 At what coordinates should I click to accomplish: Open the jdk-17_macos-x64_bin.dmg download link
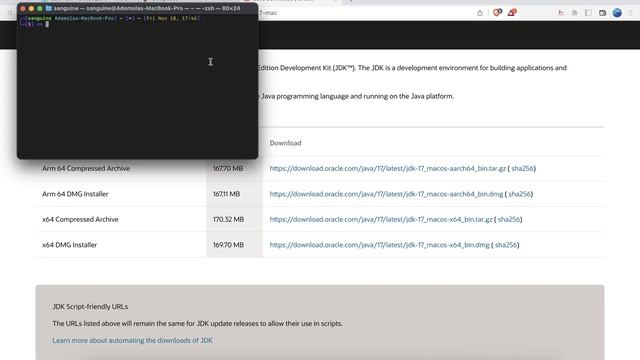pyautogui.click(x=379, y=245)
